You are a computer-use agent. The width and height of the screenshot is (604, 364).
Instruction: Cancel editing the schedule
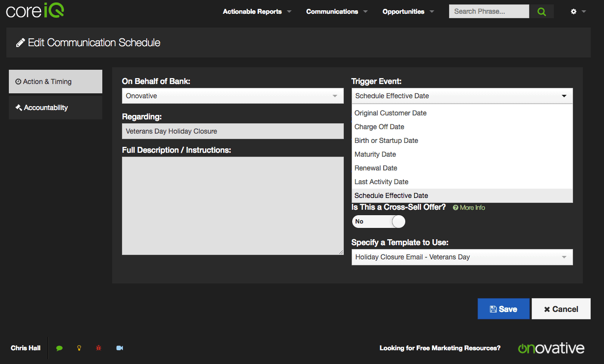(561, 309)
